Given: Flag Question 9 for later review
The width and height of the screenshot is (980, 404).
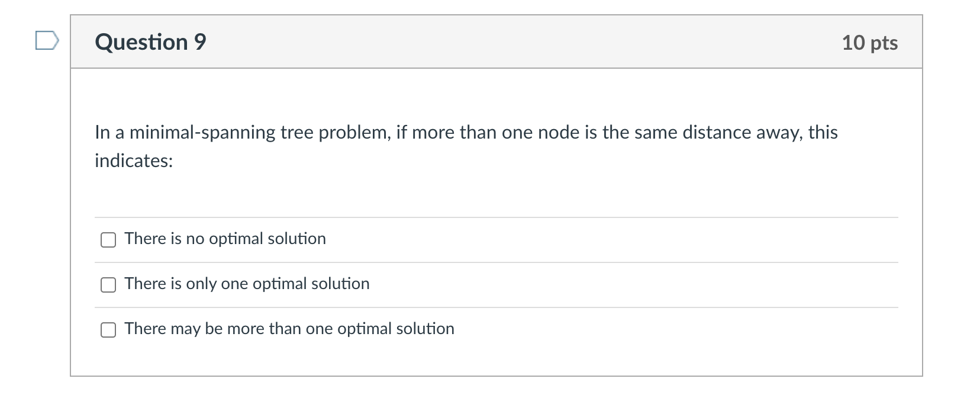Looking at the screenshot, I should 47,41.
